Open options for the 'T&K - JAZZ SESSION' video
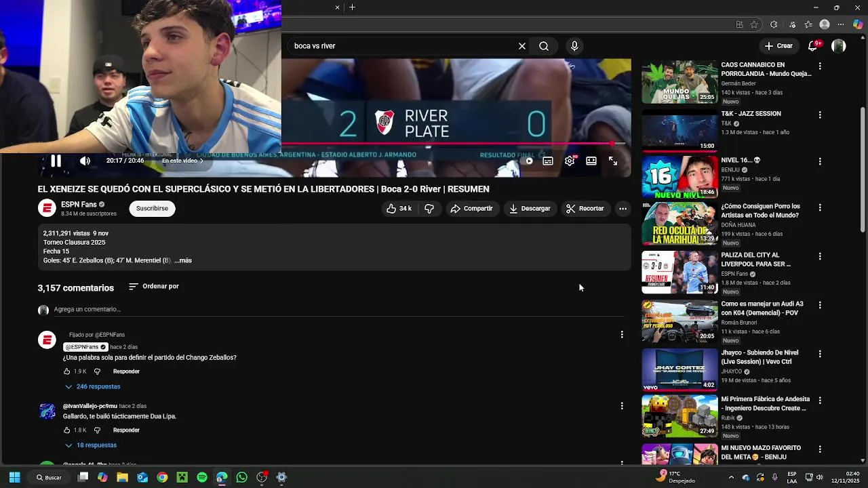Viewport: 868px width, 488px height. tap(820, 115)
